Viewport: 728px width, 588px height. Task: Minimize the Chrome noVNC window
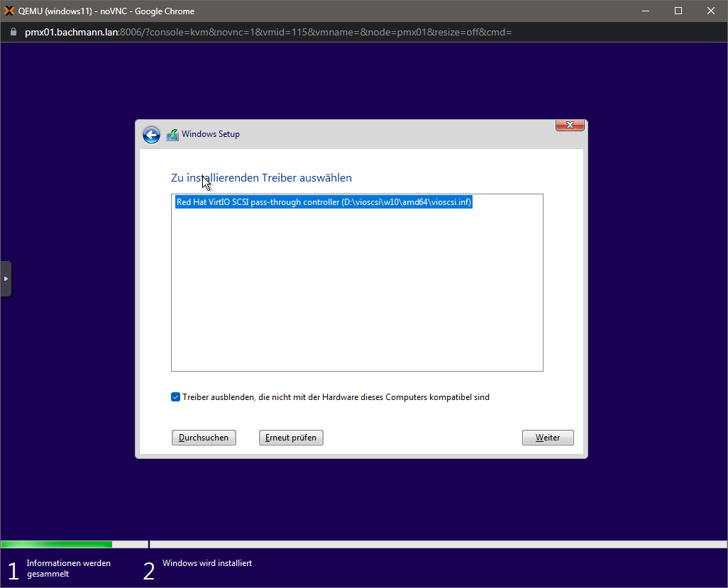click(646, 11)
